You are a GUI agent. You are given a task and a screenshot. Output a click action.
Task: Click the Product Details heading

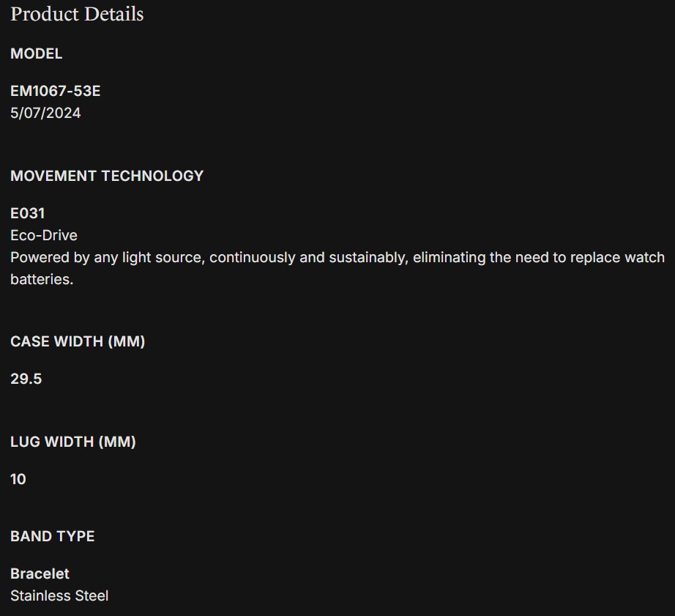77,14
